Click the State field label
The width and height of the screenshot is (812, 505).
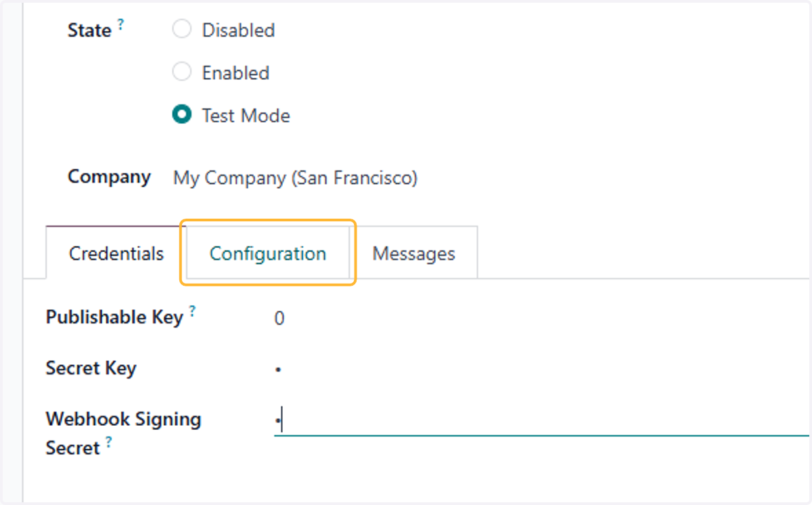(x=89, y=30)
